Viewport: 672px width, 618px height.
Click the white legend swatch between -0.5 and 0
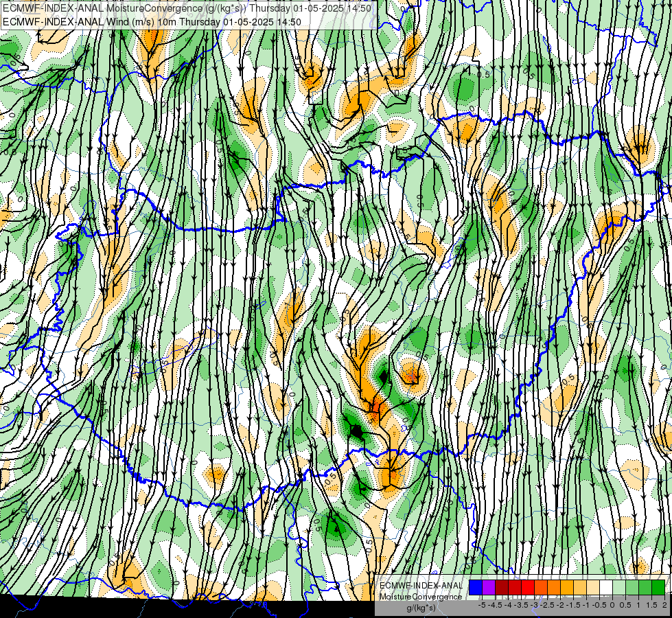(x=606, y=587)
